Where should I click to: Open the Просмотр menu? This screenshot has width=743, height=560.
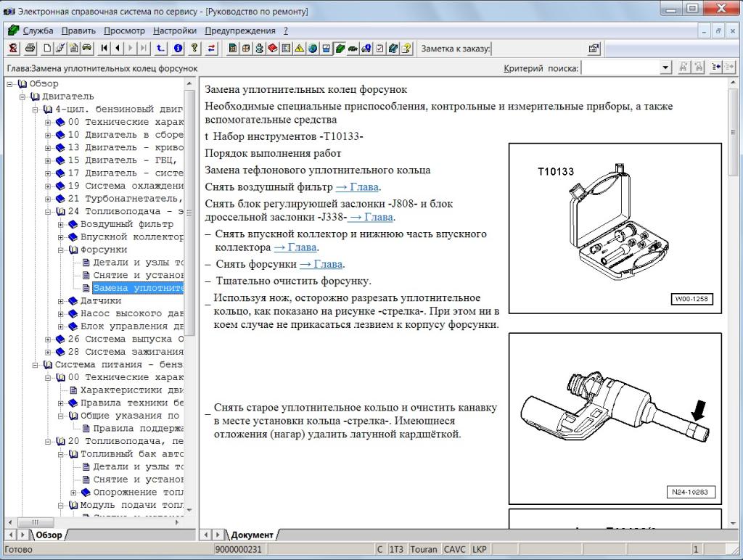124,30
